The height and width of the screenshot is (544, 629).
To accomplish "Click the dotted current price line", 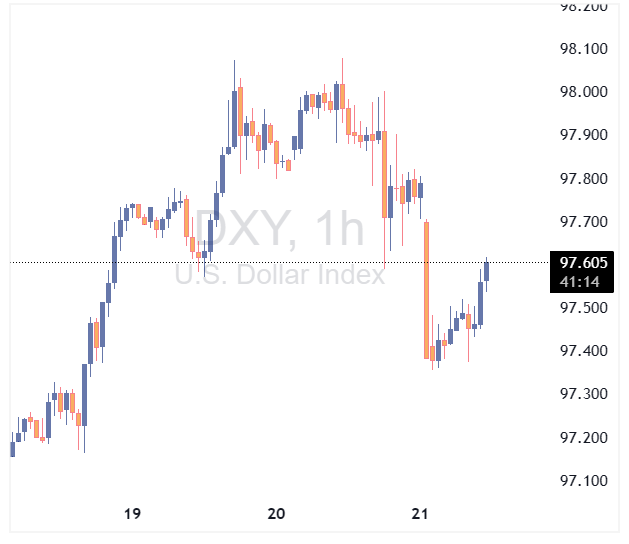I will coord(300,262).
